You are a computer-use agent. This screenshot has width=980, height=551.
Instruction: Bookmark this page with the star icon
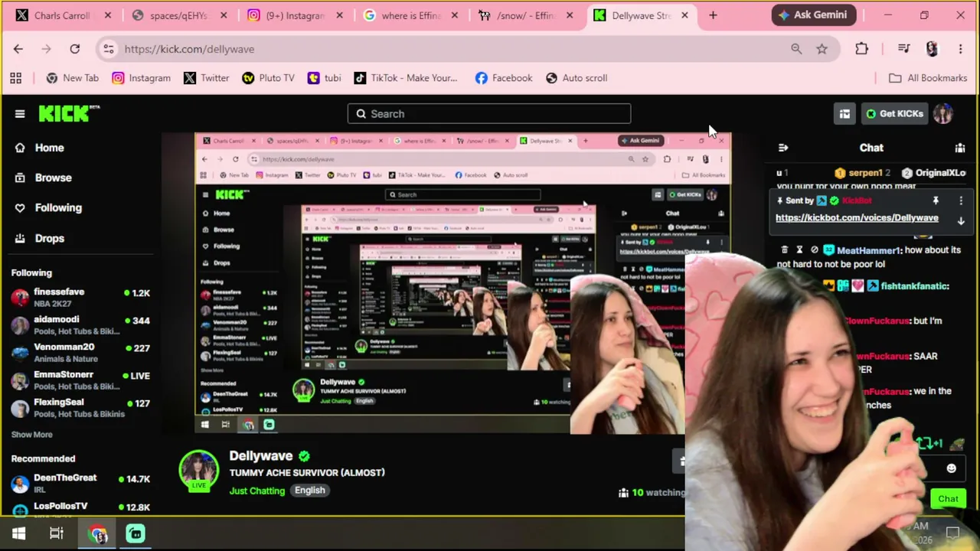point(822,49)
